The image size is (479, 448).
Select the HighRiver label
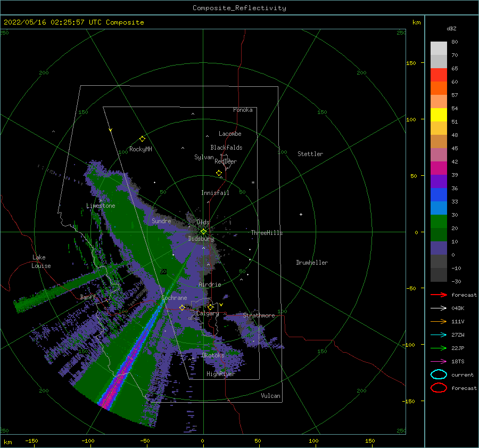(x=221, y=374)
